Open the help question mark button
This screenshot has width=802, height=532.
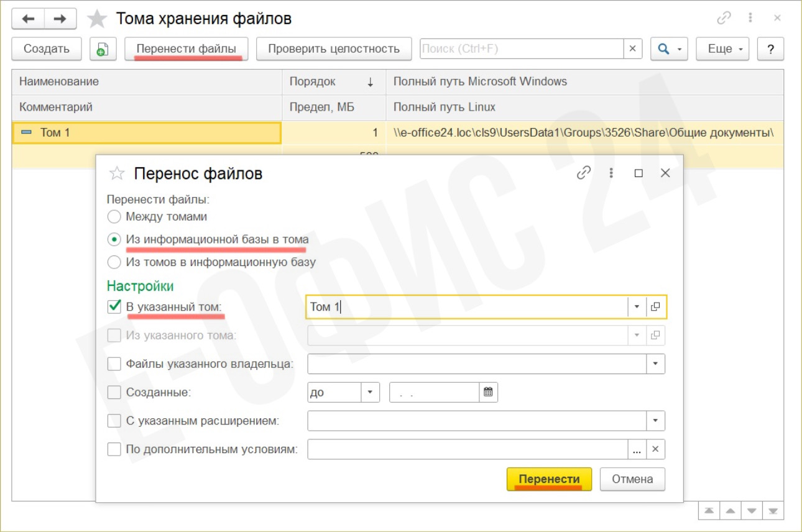point(770,49)
